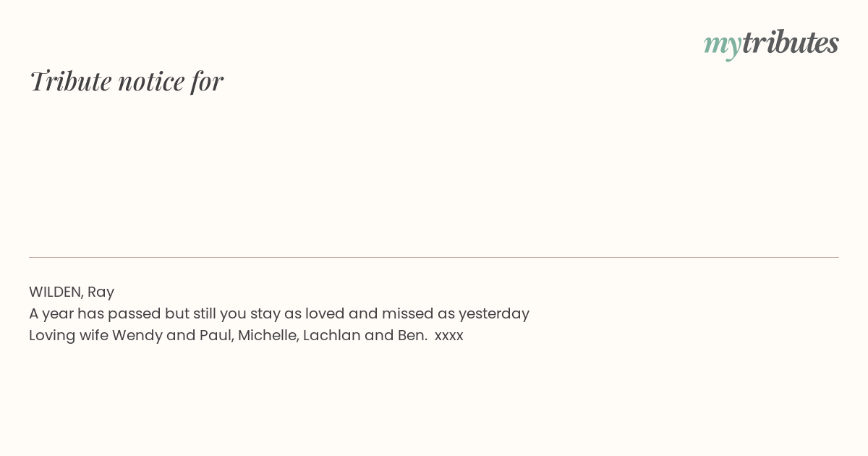Click the name "WILDEN, Ray"

[x=72, y=292]
